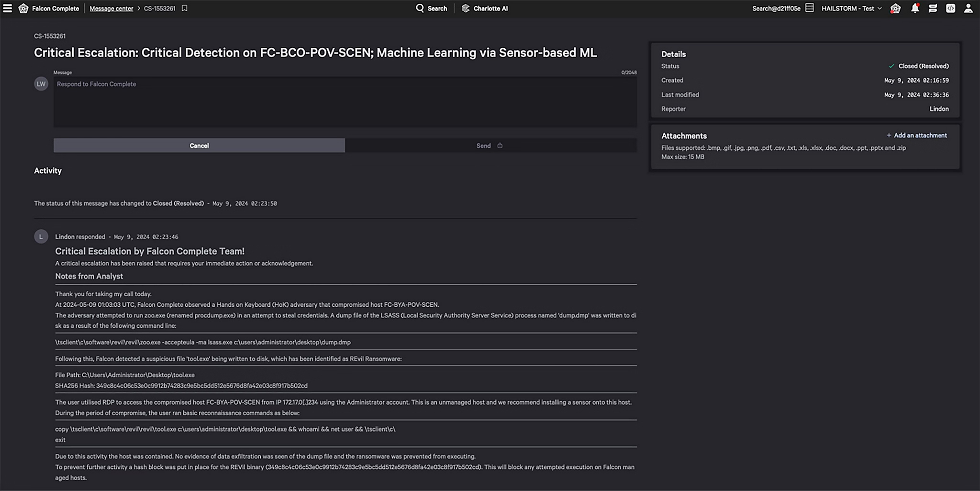Select the SHA256 Hash line

pos(181,386)
